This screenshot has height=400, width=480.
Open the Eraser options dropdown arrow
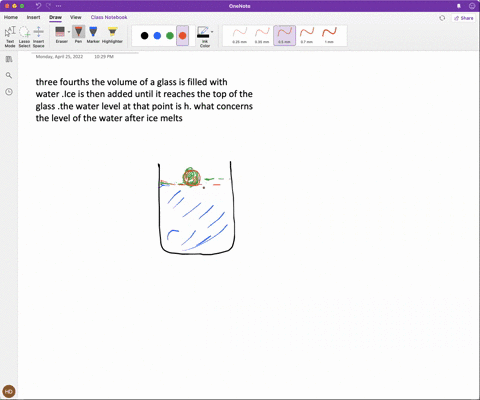[69, 32]
